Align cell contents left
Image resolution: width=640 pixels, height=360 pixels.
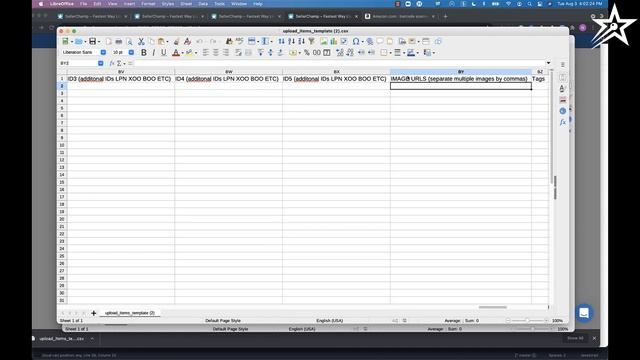click(206, 53)
